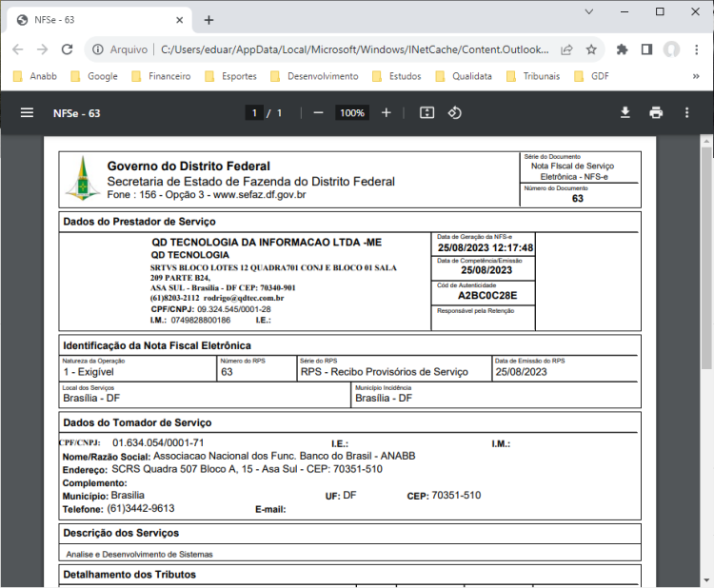The width and height of the screenshot is (714, 588).
Task: Rotate the document counterclockwise
Action: [454, 112]
